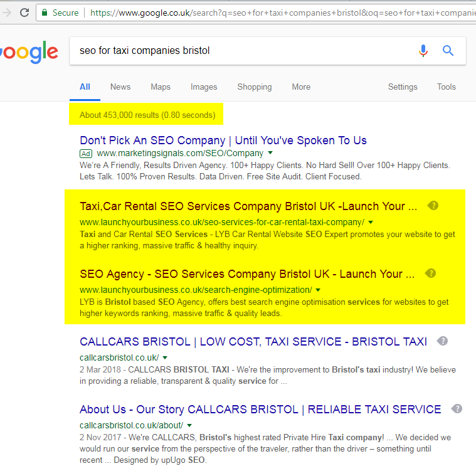476x476 pixels.
Task: Open the search Tools option
Action: point(447,87)
